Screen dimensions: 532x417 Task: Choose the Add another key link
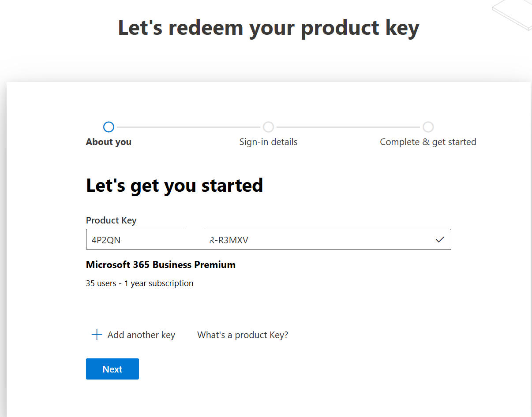point(141,335)
